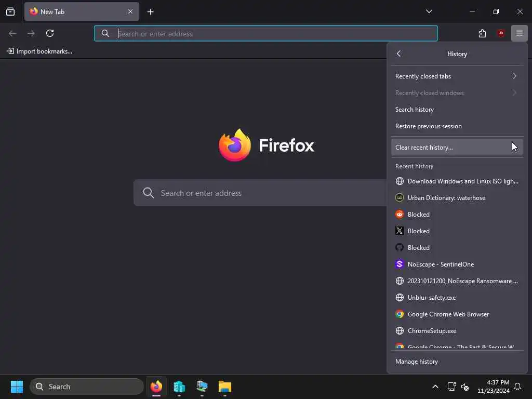Open Google Chrome Web Browser entry
This screenshot has height=399, width=532.
click(457, 314)
